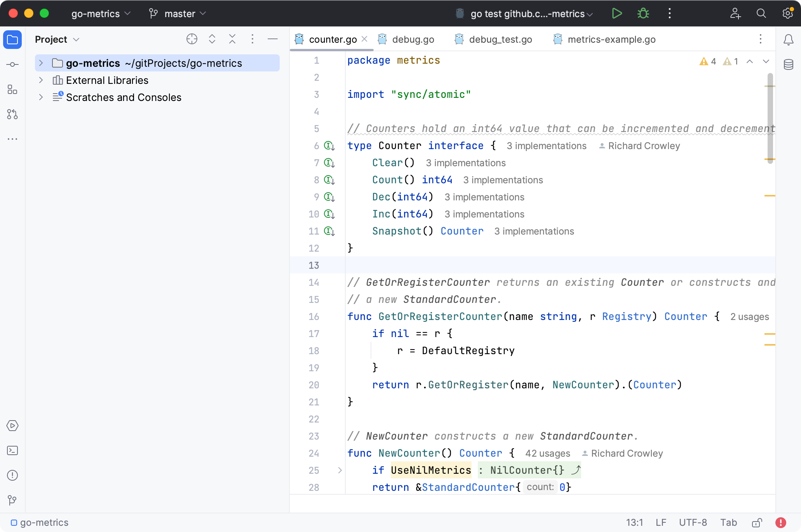Click the Run test configuration button
Image resolution: width=801 pixels, height=532 pixels.
click(x=616, y=14)
